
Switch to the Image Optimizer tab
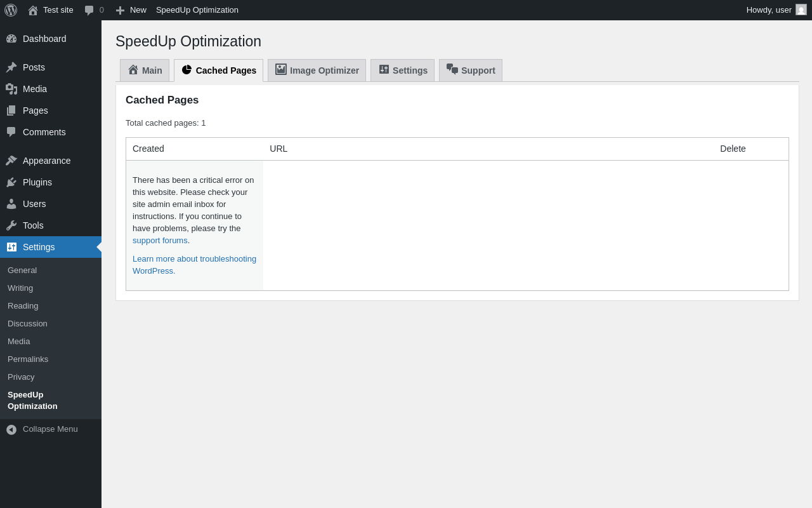pos(317,70)
